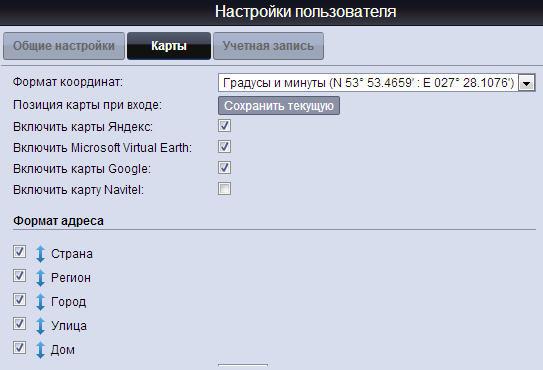The height and width of the screenshot is (370, 543).
Task: Open the Формат координат dropdown arrow
Action: [x=527, y=83]
